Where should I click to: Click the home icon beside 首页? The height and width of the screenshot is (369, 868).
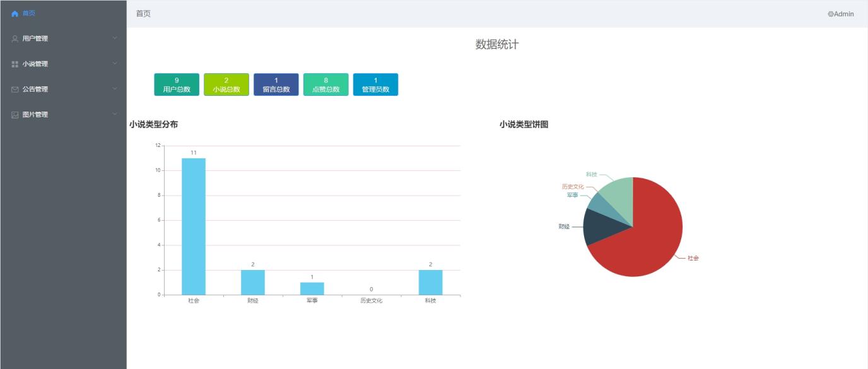(x=15, y=13)
